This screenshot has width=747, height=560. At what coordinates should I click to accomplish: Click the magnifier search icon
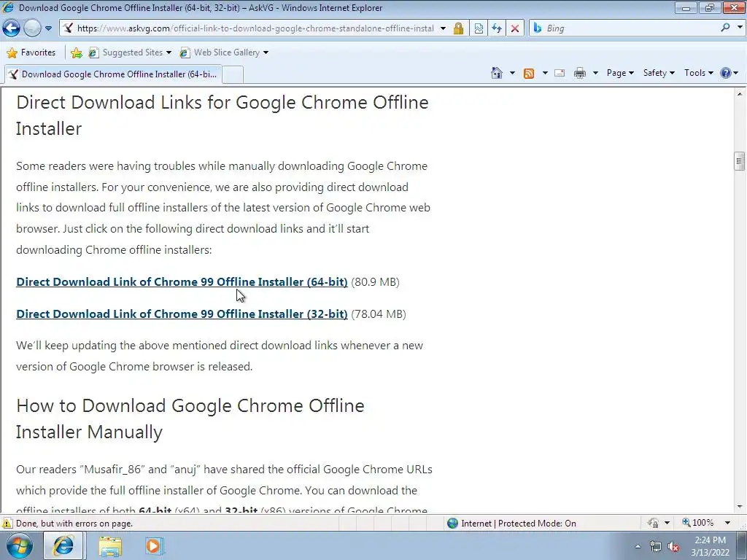coord(725,28)
